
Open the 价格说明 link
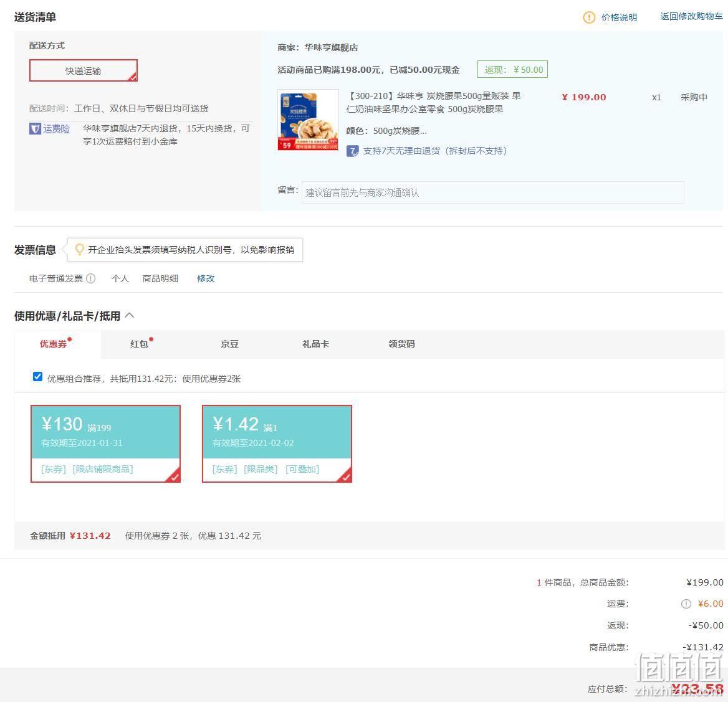[x=619, y=17]
